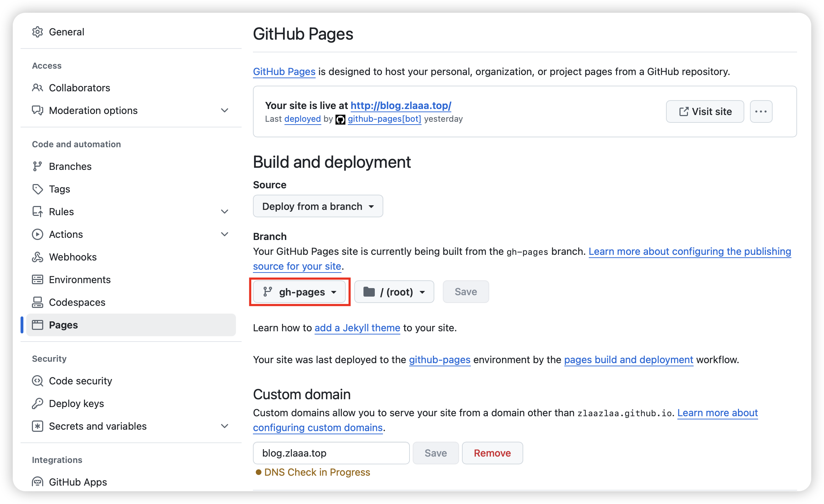Click the GitHub Apps icon
Image resolution: width=824 pixels, height=504 pixels.
click(38, 482)
